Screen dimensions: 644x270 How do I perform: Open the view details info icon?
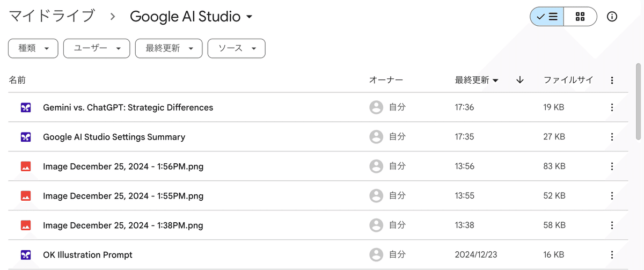612,17
